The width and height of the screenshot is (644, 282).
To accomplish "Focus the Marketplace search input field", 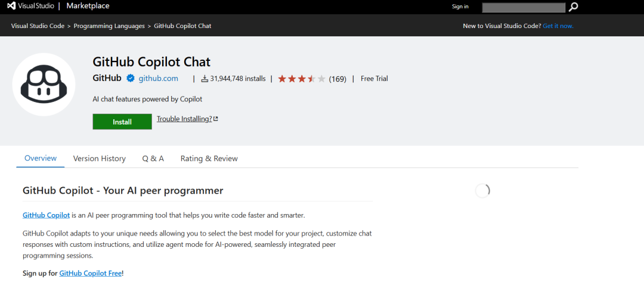I will (x=524, y=7).
